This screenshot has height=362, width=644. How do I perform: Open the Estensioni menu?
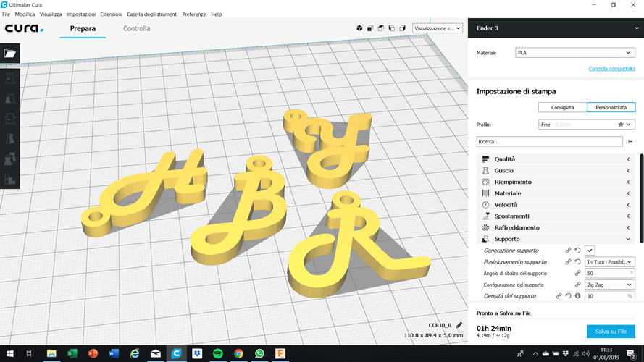coord(112,14)
